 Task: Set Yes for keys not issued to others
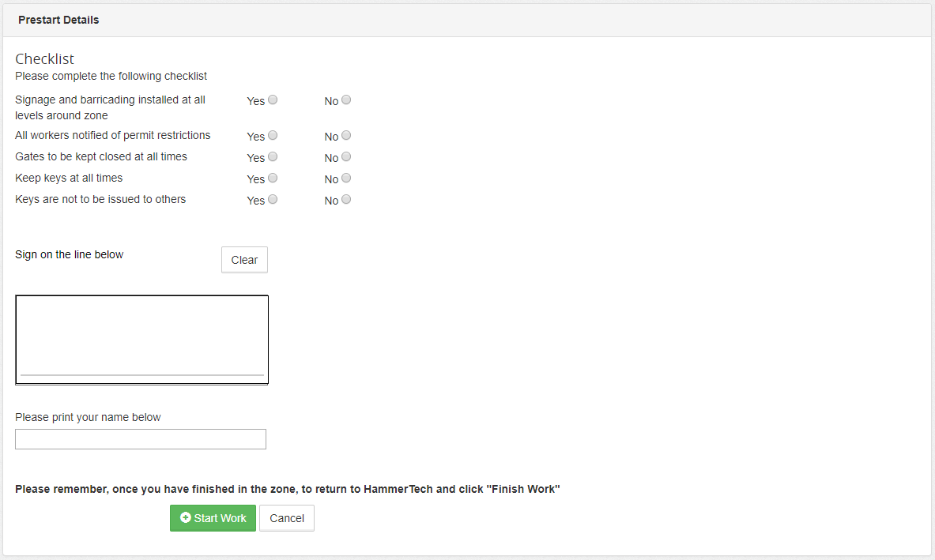pos(273,200)
